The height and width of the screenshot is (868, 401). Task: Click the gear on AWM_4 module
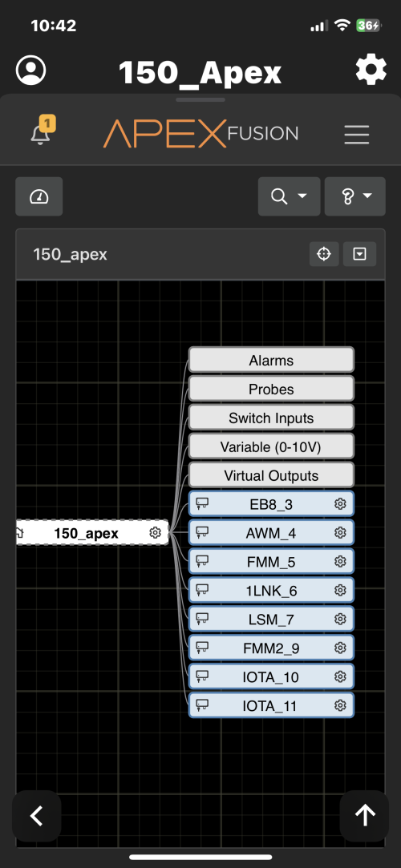point(340,532)
